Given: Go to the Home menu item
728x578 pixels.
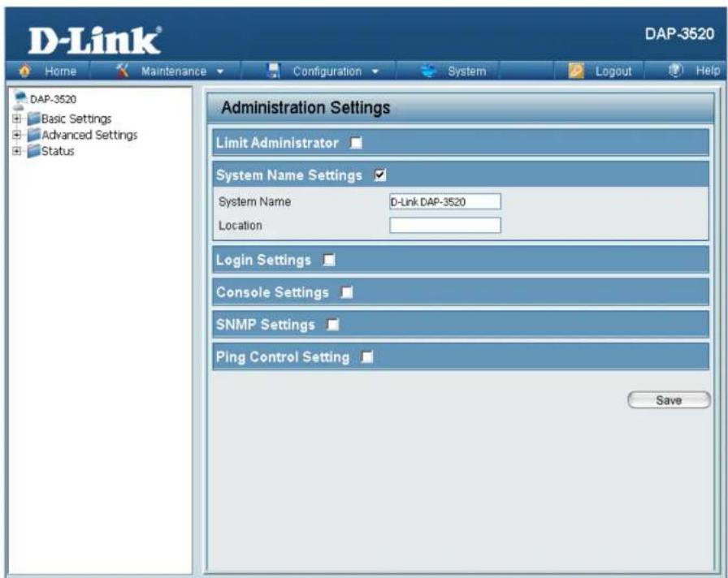Looking at the screenshot, I should tap(60, 71).
